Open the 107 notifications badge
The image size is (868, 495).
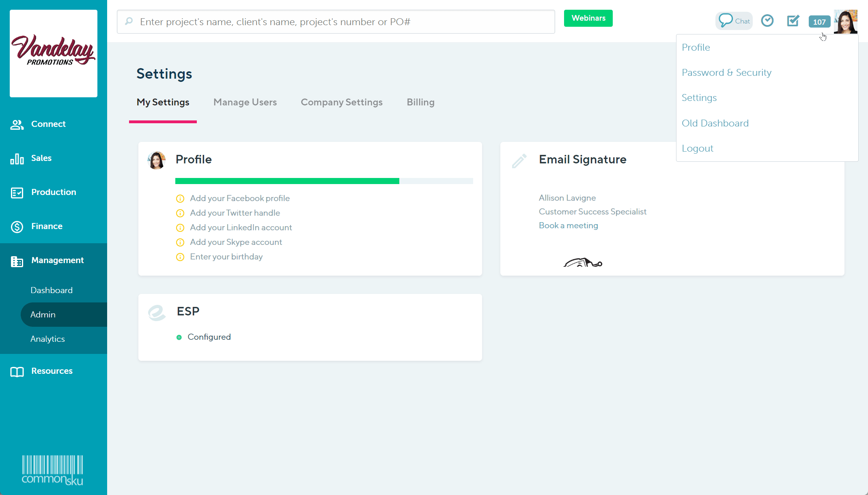(819, 22)
